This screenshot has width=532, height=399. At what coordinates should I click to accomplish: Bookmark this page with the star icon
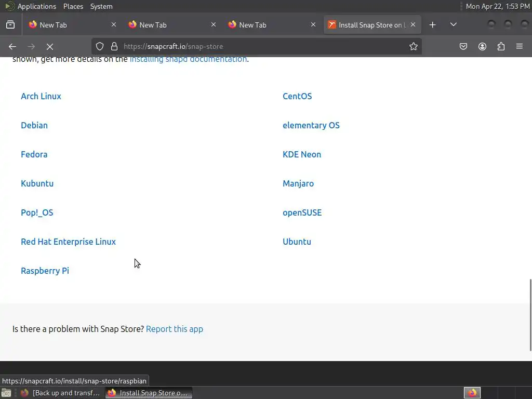pyautogui.click(x=413, y=46)
